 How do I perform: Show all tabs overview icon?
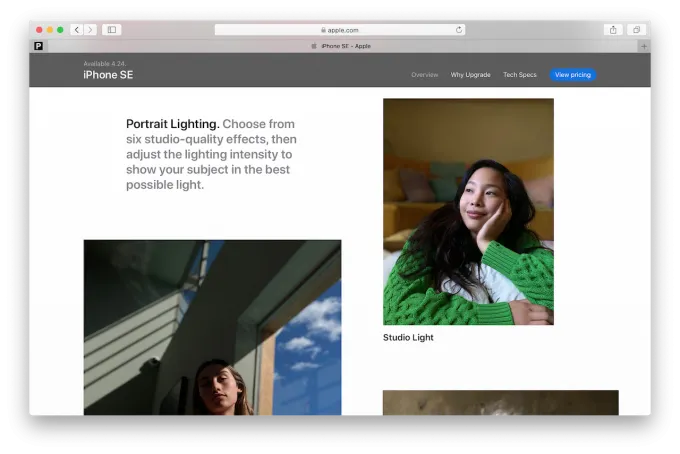pos(636,30)
